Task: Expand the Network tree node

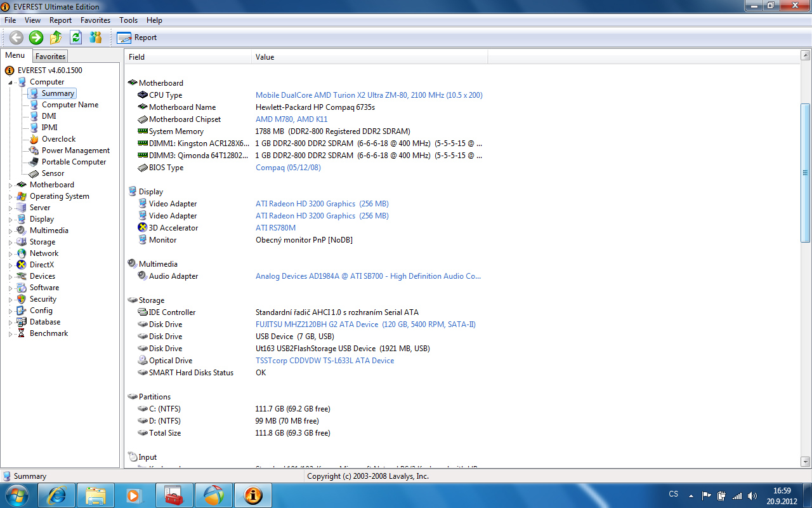Action: point(10,254)
